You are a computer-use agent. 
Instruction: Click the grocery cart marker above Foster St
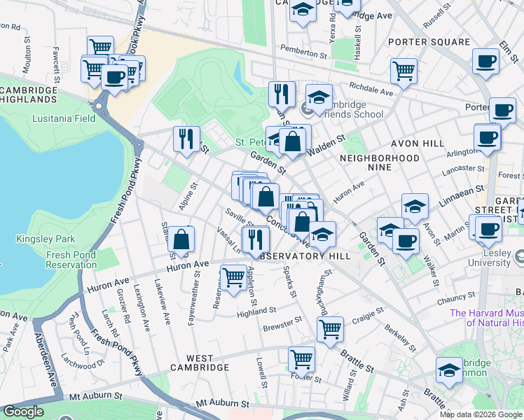301,361
